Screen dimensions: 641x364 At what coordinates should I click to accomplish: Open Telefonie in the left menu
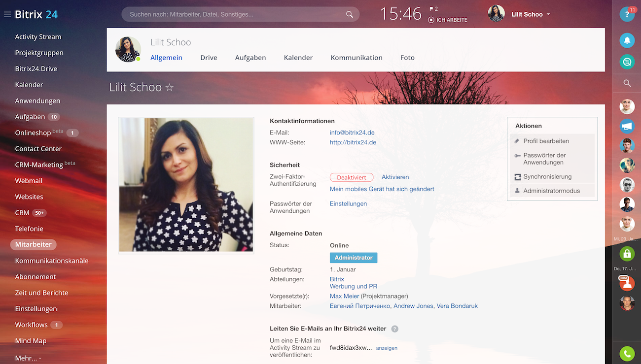tap(29, 229)
